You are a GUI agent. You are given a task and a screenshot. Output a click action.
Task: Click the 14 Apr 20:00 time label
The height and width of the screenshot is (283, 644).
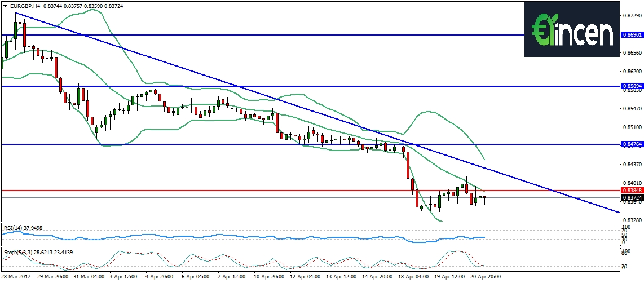pyautogui.click(x=377, y=277)
